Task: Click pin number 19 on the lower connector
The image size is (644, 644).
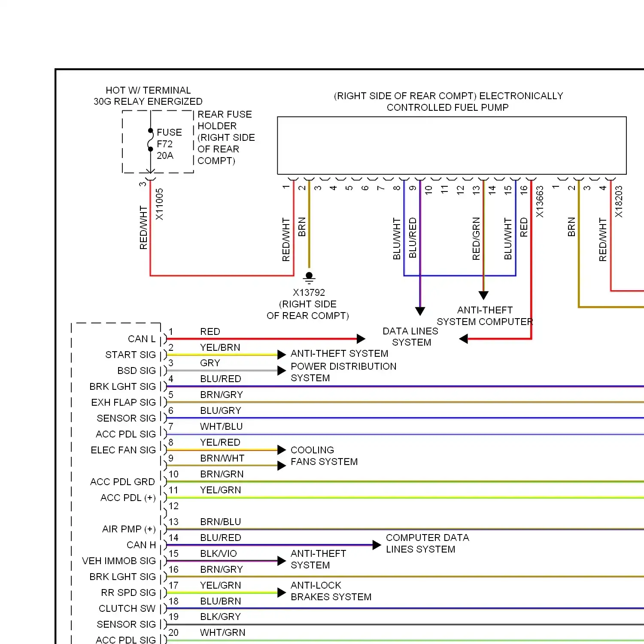Action: pyautogui.click(x=173, y=617)
